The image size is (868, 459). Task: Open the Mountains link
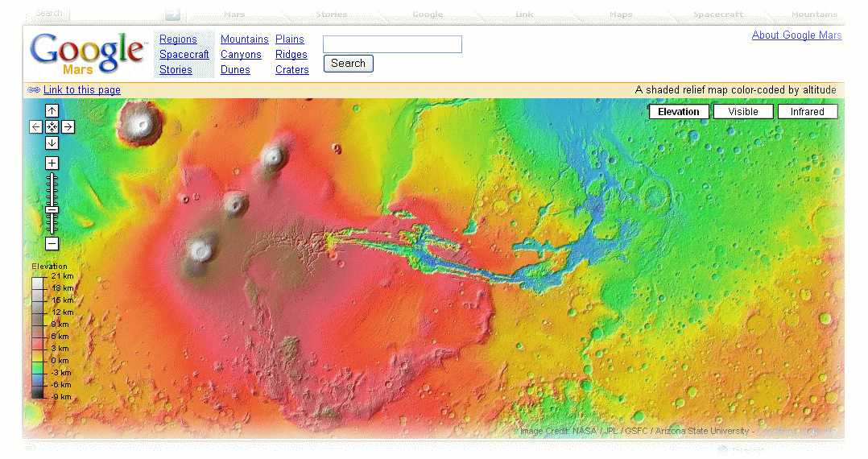244,39
